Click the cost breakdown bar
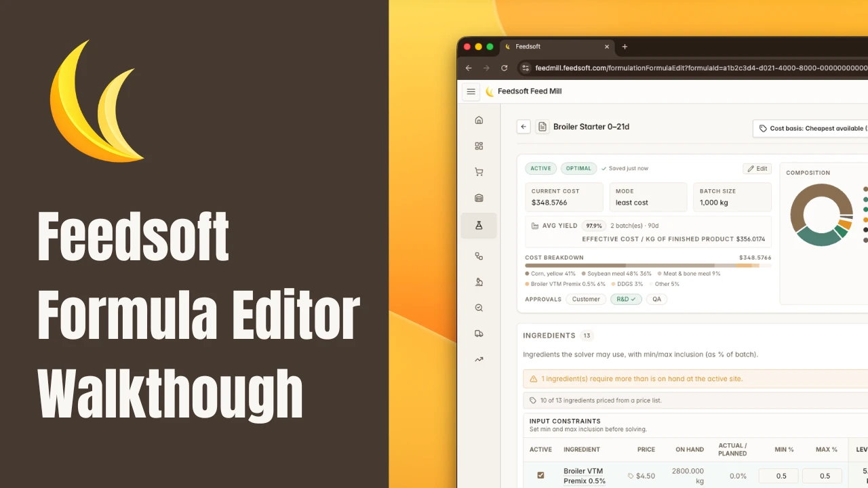Viewport: 868px width, 488px height. pos(648,266)
